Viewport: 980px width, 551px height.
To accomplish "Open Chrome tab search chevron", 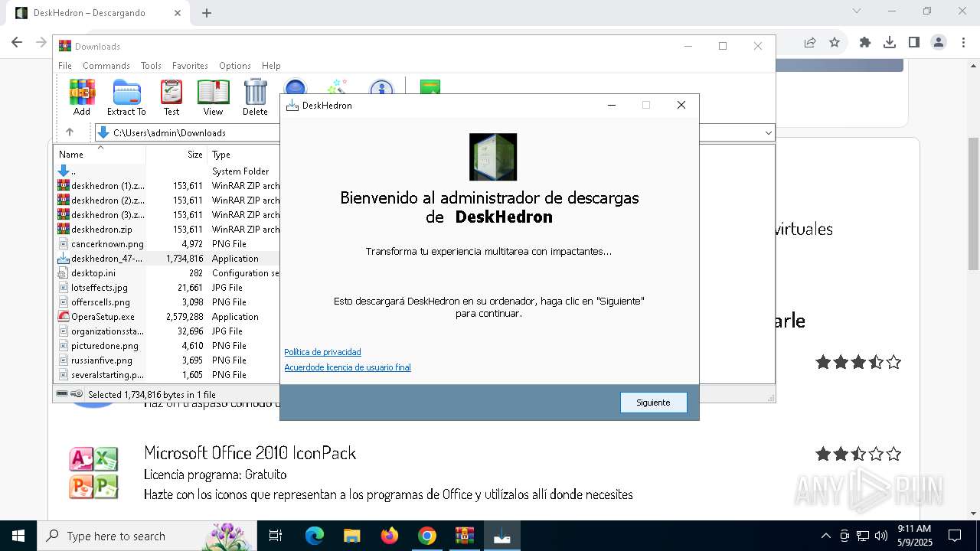I will coord(857,11).
